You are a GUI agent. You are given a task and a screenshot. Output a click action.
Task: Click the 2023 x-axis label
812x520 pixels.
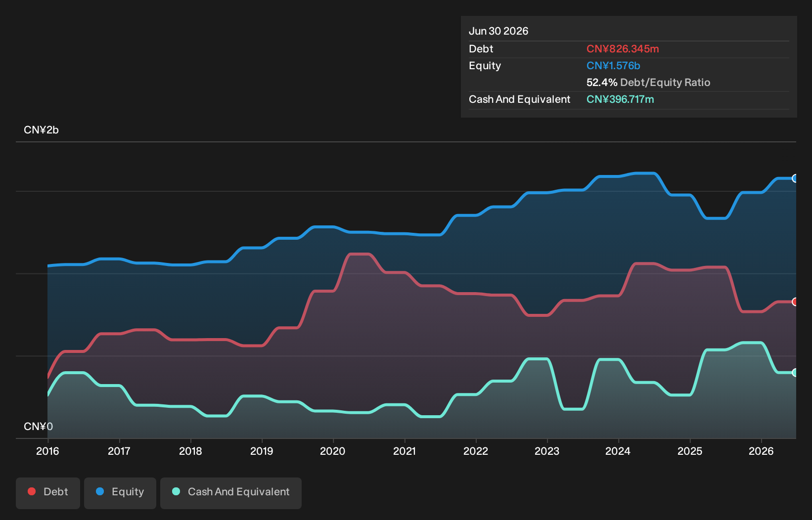(547, 451)
